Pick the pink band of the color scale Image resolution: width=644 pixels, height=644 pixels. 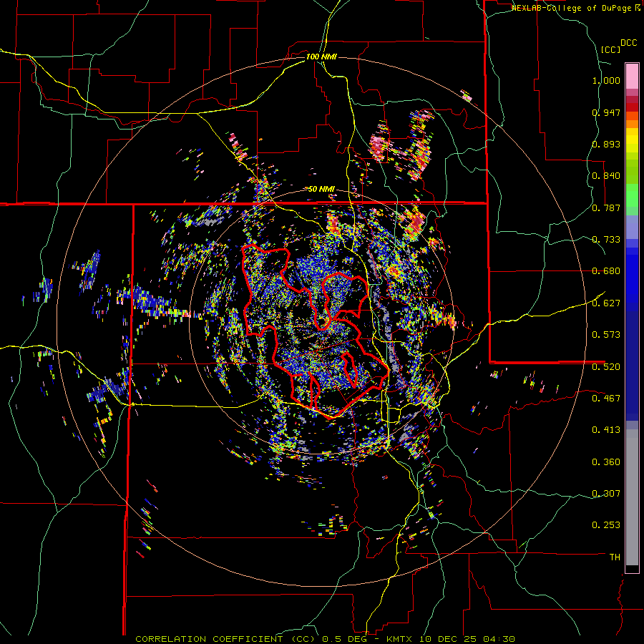(x=632, y=76)
